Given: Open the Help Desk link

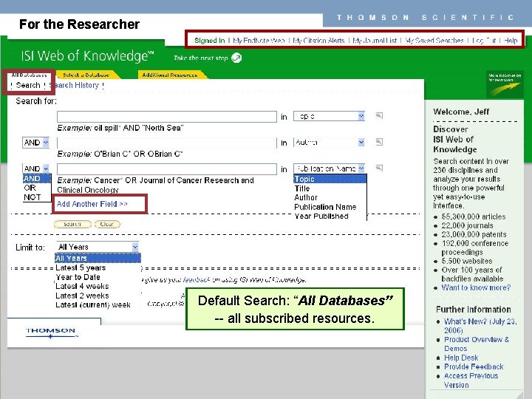Looking at the screenshot, I should 461,358.
